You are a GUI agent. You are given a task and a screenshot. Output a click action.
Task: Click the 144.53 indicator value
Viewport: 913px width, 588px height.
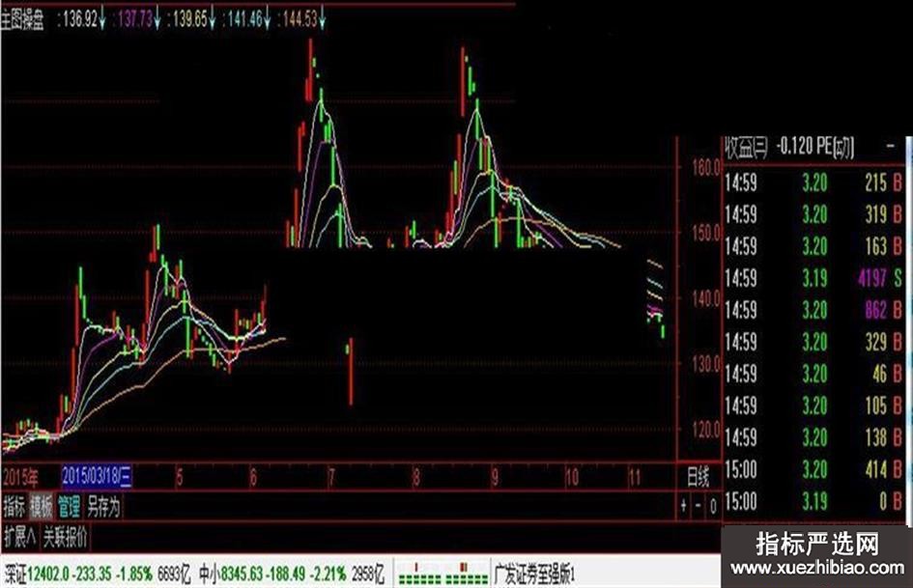300,19
